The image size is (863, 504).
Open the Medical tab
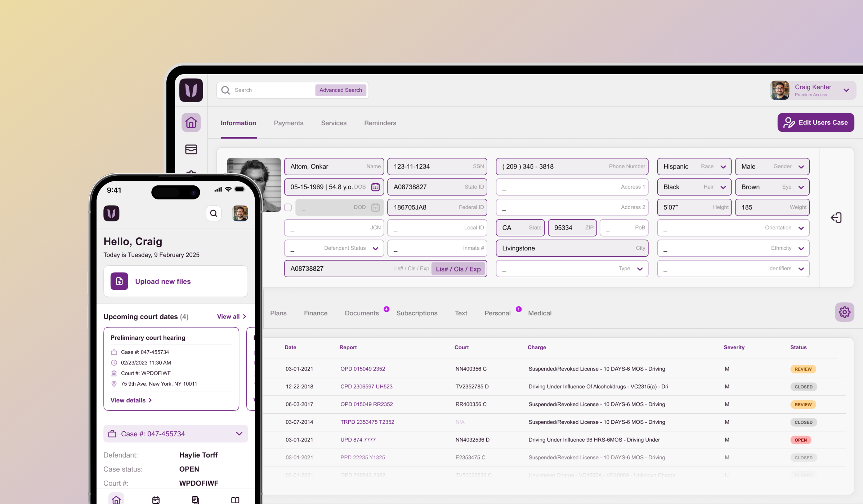coord(540,313)
